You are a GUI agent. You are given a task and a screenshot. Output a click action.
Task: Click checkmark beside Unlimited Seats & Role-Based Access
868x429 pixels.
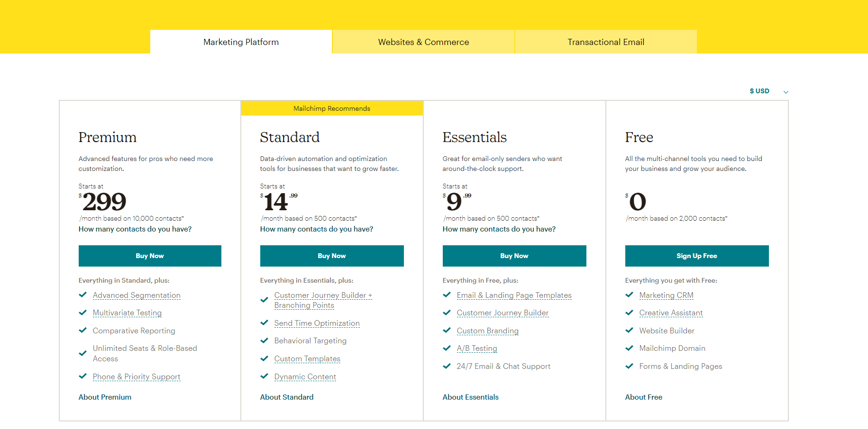coord(82,353)
